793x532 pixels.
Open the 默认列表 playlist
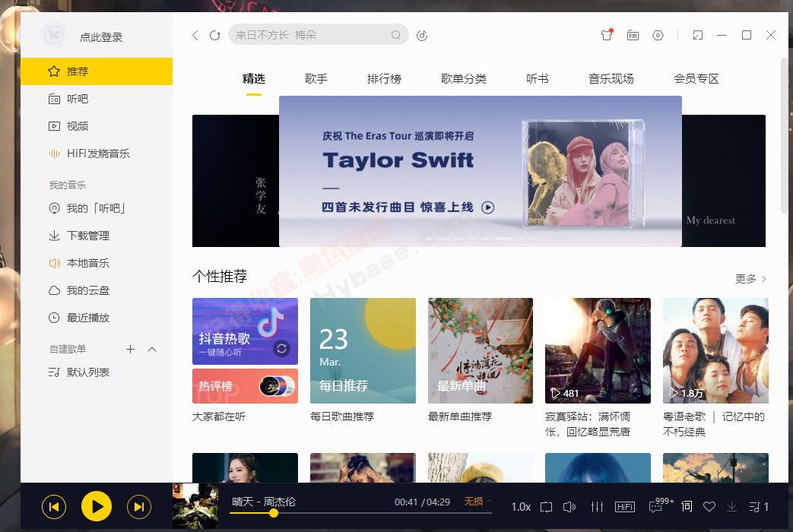pos(97,372)
